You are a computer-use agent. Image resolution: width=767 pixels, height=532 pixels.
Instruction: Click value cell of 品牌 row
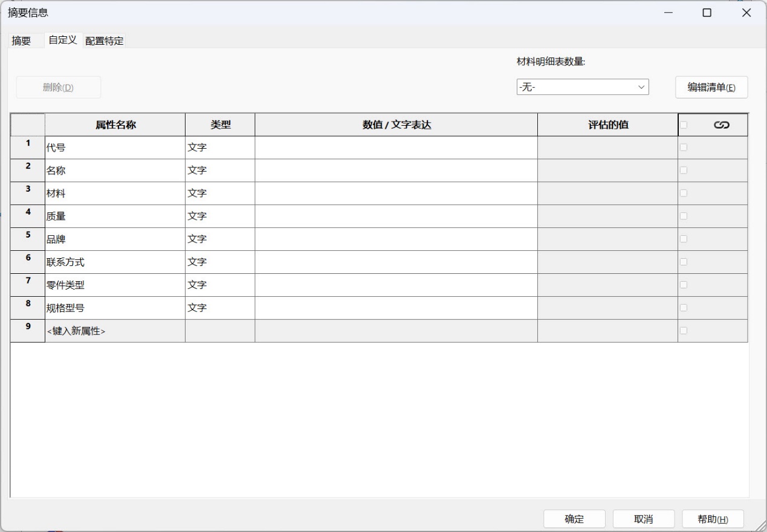pos(396,239)
